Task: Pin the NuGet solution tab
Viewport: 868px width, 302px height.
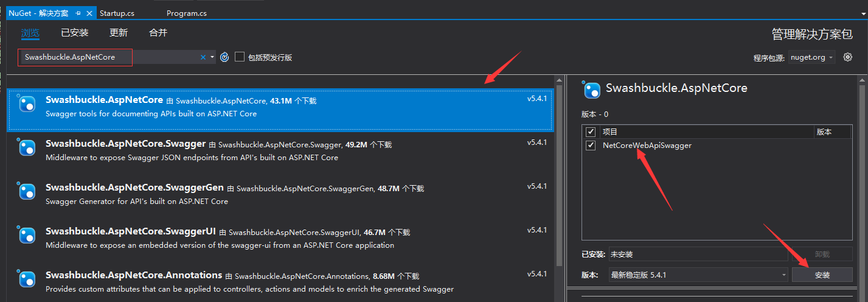Action: (x=78, y=13)
